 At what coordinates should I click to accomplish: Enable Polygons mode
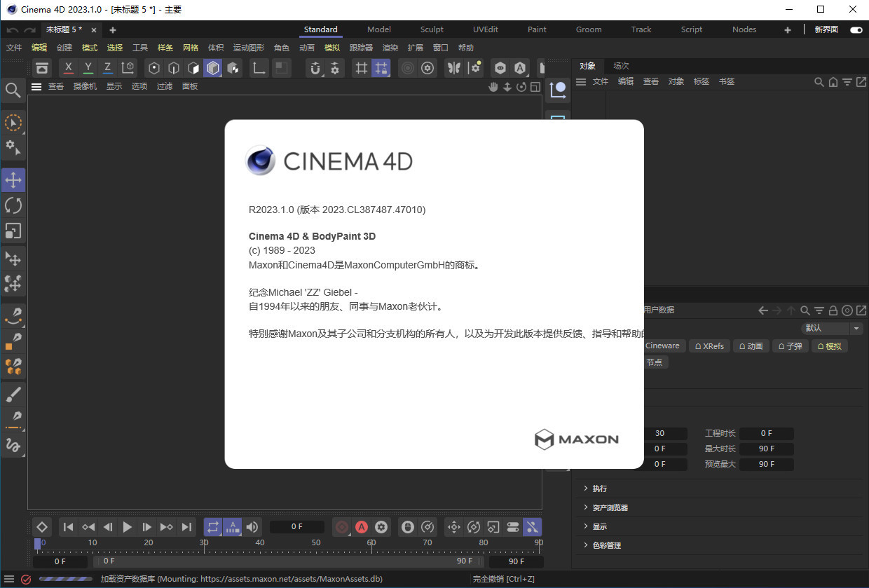coord(193,68)
